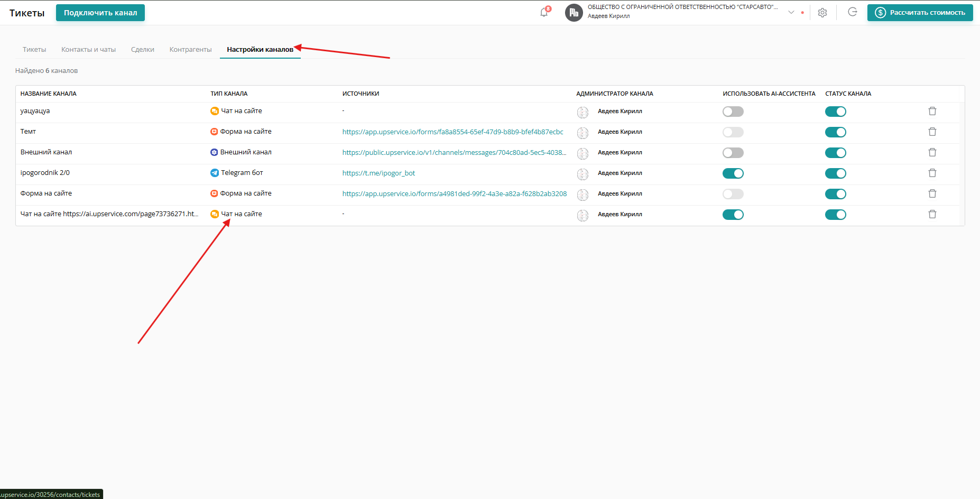Toggle channel status in the a4981ded form row

point(836,194)
